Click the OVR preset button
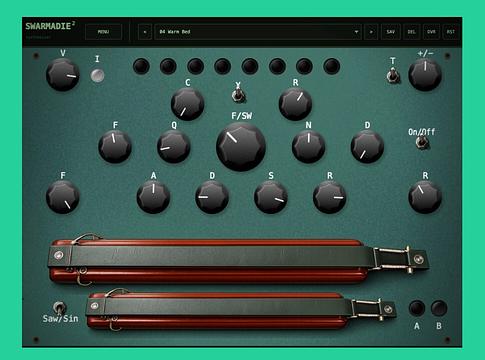Image resolution: width=485 pixels, height=360 pixels. click(x=431, y=32)
